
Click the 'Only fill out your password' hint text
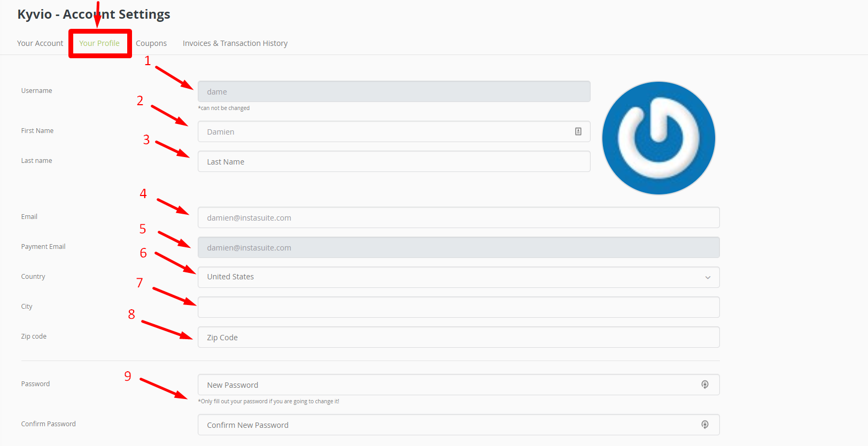tap(269, 401)
